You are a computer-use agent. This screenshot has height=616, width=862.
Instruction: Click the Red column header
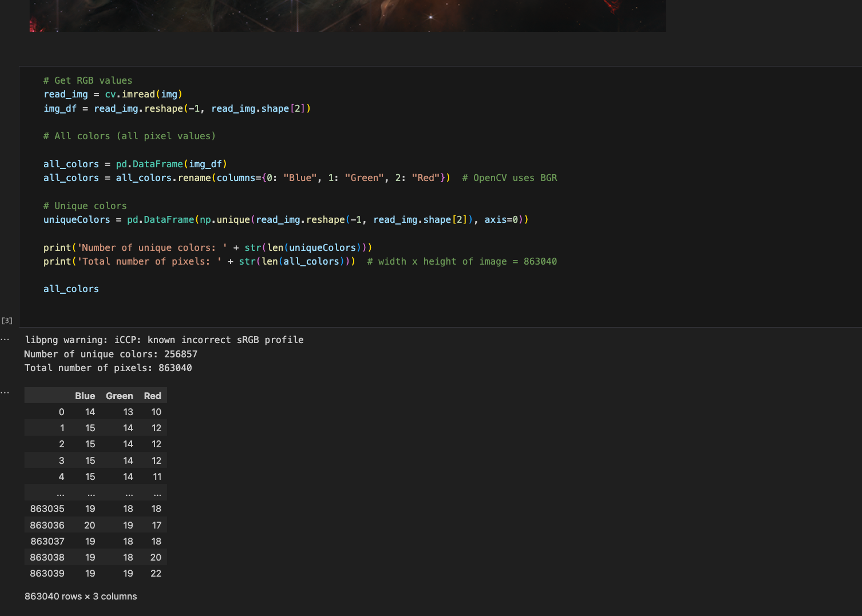tap(152, 396)
